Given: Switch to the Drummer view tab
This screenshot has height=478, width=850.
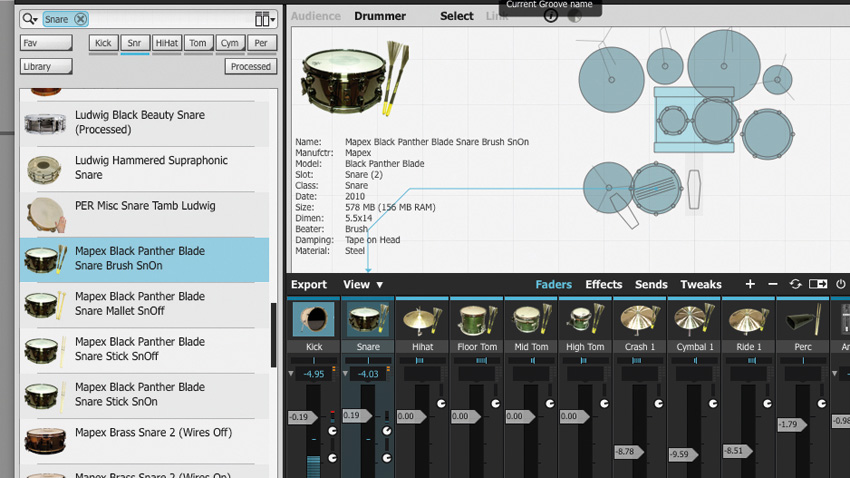Looking at the screenshot, I should point(380,16).
